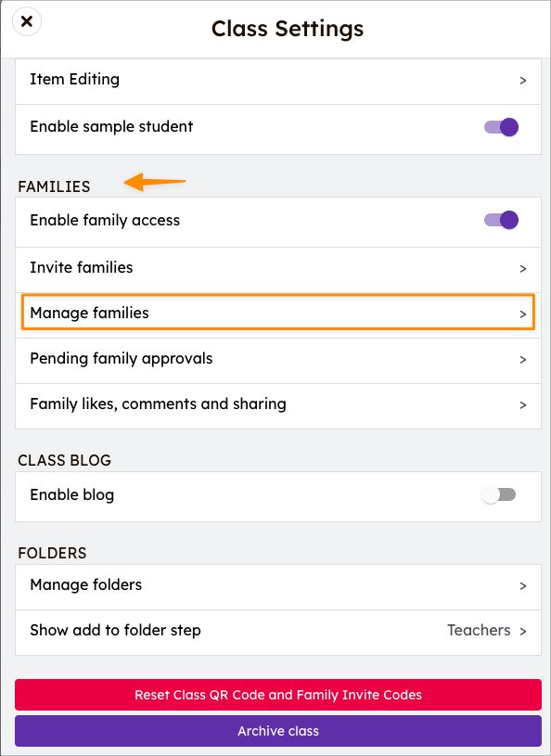Close the Class Settings panel
The image size is (551, 756).
click(27, 21)
